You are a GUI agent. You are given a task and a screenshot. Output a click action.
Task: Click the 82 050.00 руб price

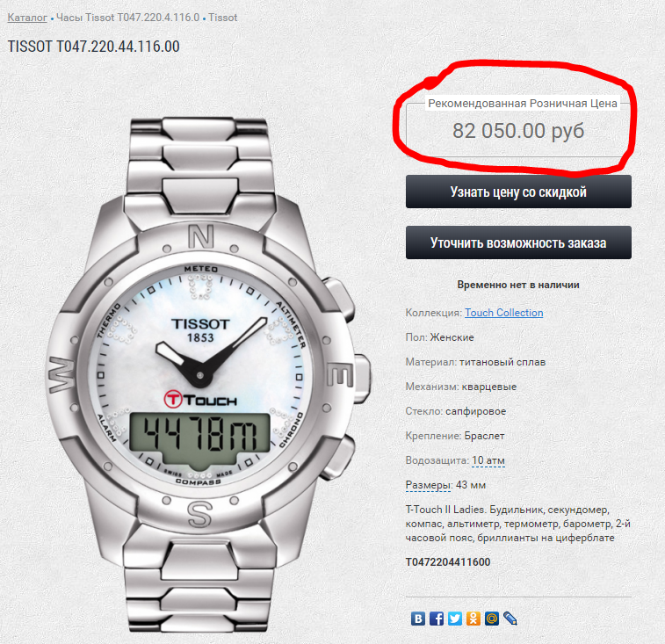coord(518,131)
